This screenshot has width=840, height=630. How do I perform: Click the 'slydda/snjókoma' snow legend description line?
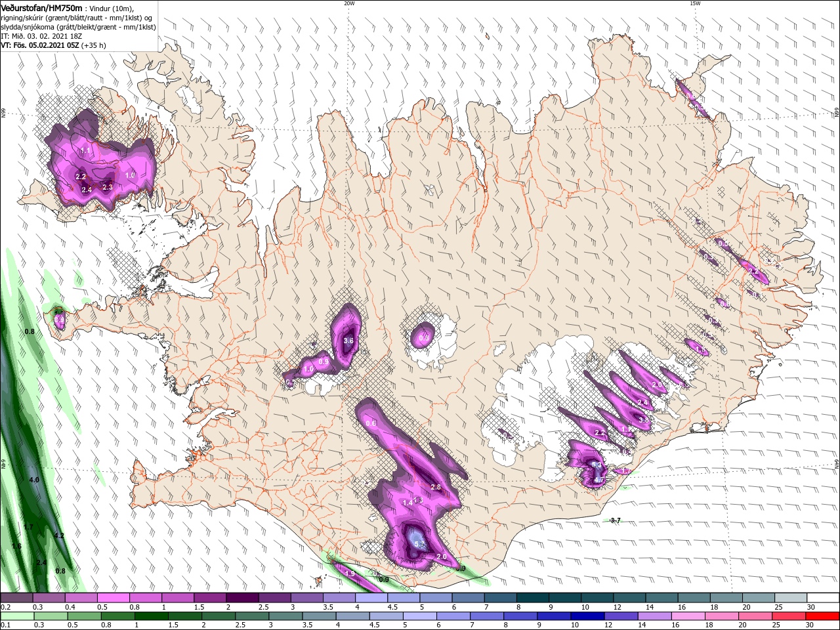pyautogui.click(x=78, y=27)
